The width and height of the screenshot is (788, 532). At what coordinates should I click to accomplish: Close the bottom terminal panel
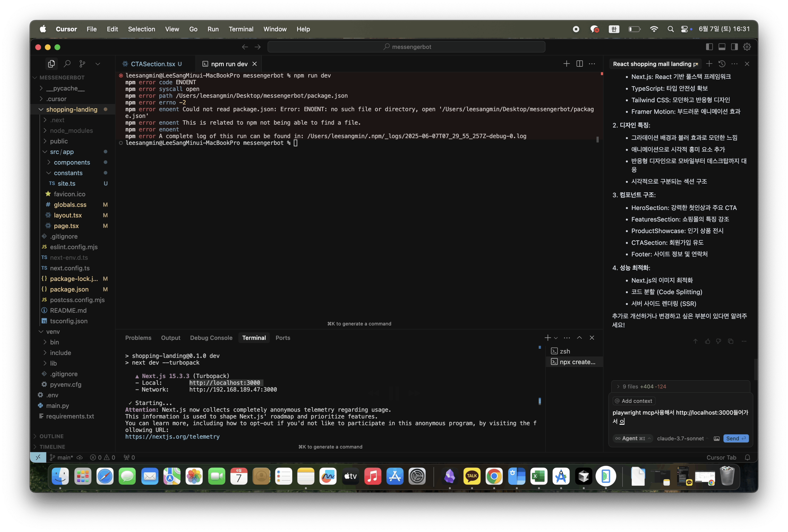(592, 338)
